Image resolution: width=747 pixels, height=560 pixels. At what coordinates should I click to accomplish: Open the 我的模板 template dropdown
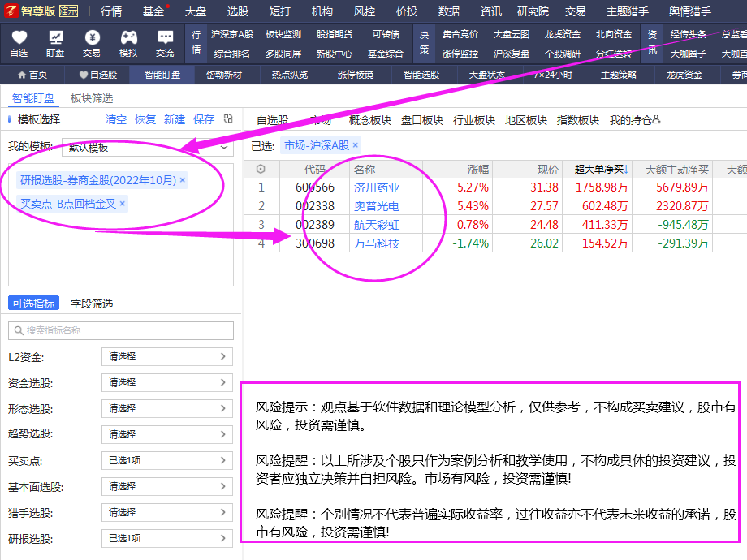(x=148, y=147)
